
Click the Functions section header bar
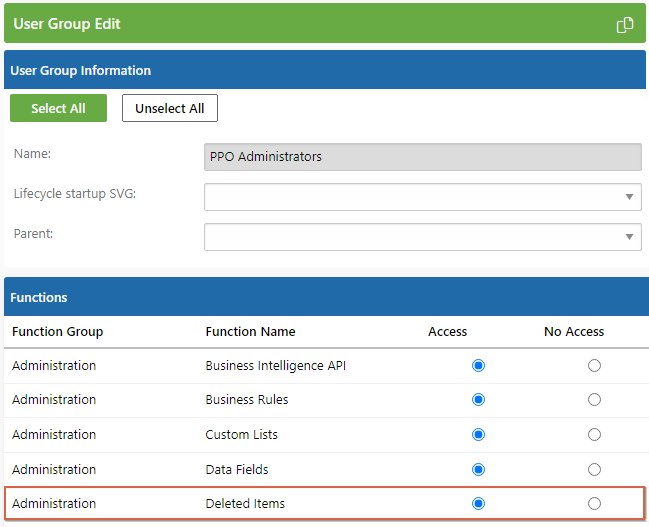(326, 297)
